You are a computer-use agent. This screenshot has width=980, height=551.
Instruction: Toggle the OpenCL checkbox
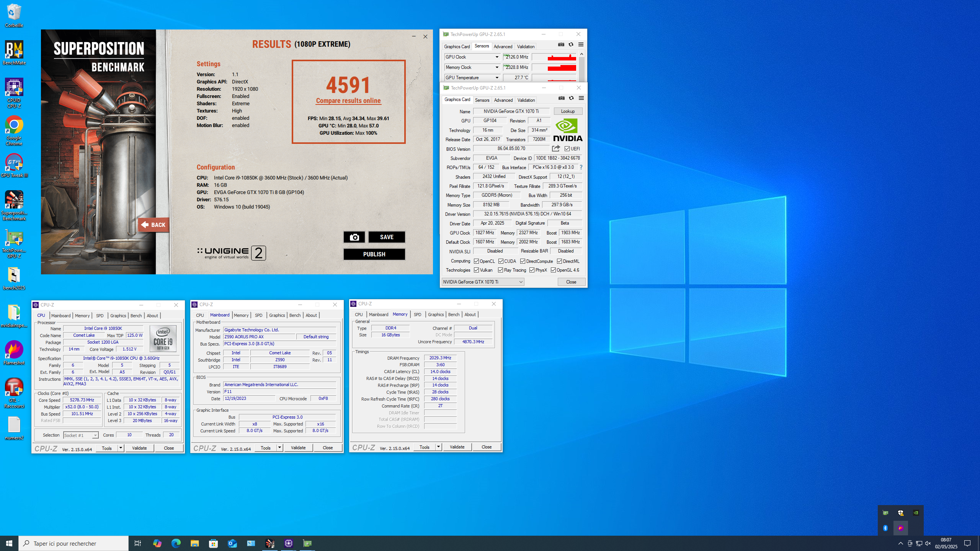point(476,261)
